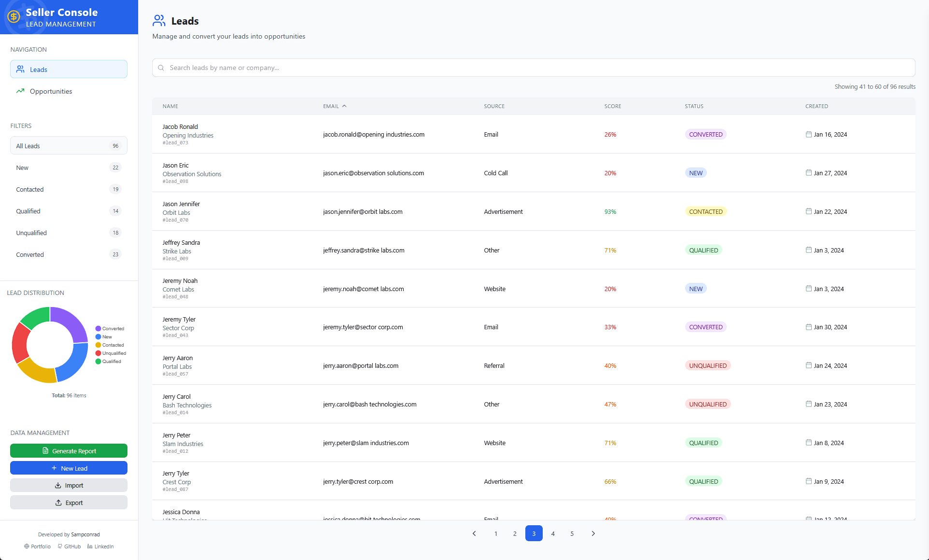Click the calendar icon beside Jan 9, 2024
Screen dimensions: 929x560
(809, 481)
